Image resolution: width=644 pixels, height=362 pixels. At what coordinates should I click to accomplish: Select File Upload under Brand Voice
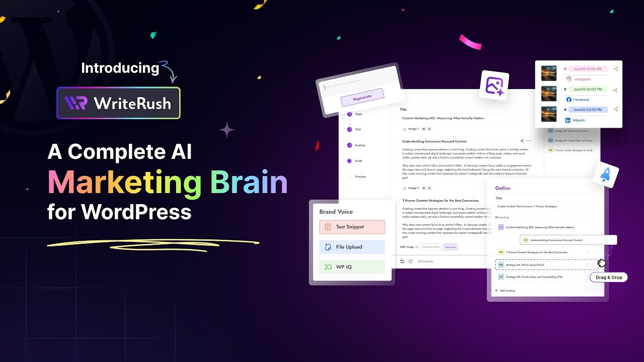[352, 247]
